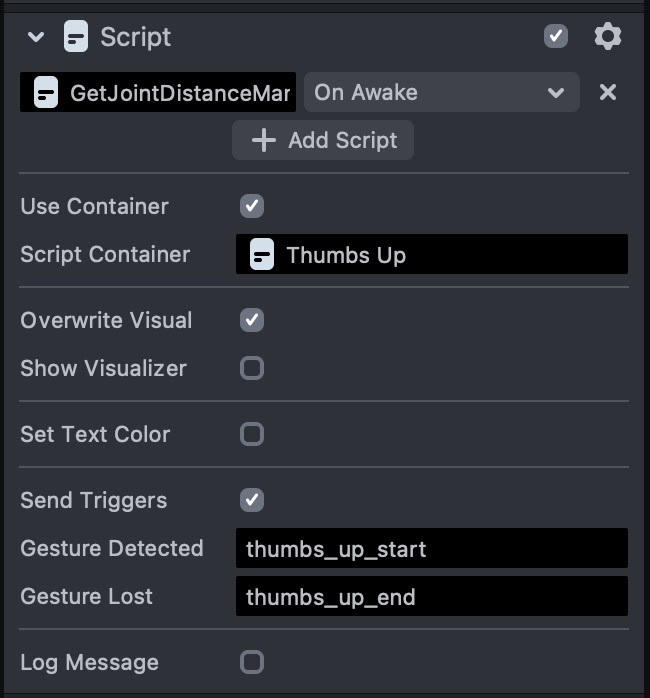Click the plus icon beside Add Script
Image resolution: width=650 pixels, height=698 pixels.
263,141
